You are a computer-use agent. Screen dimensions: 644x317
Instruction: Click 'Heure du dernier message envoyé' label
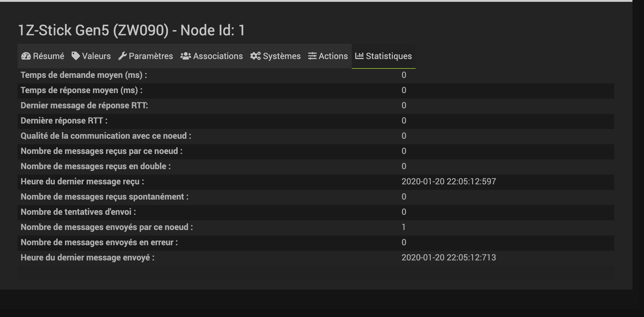pyautogui.click(x=87, y=258)
